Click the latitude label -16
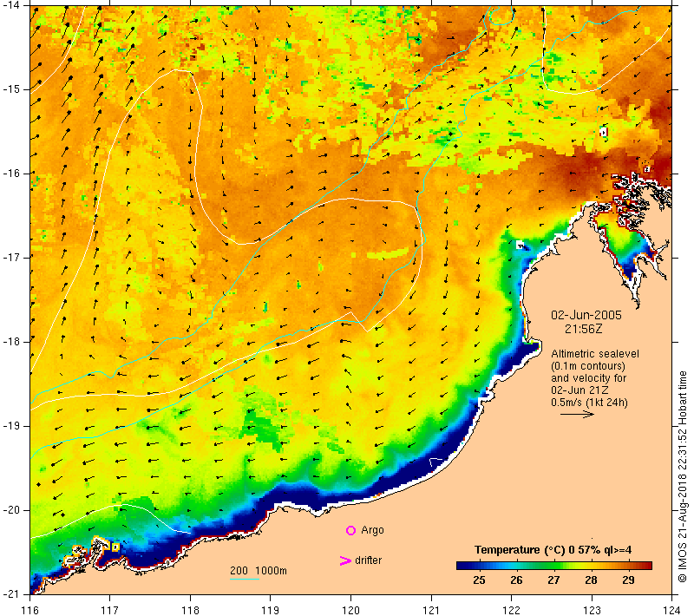This screenshot has height=616, width=694. tap(11, 173)
